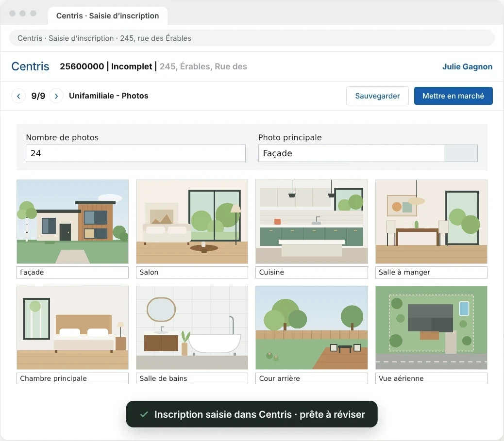Open the Photo principale dropdown
504x441 pixels.
click(368, 153)
